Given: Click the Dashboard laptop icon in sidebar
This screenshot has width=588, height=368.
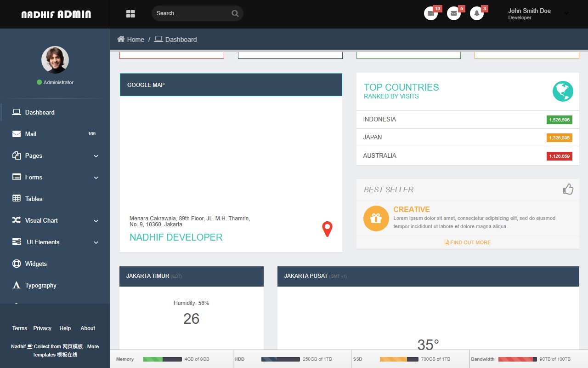Looking at the screenshot, I should tap(17, 112).
